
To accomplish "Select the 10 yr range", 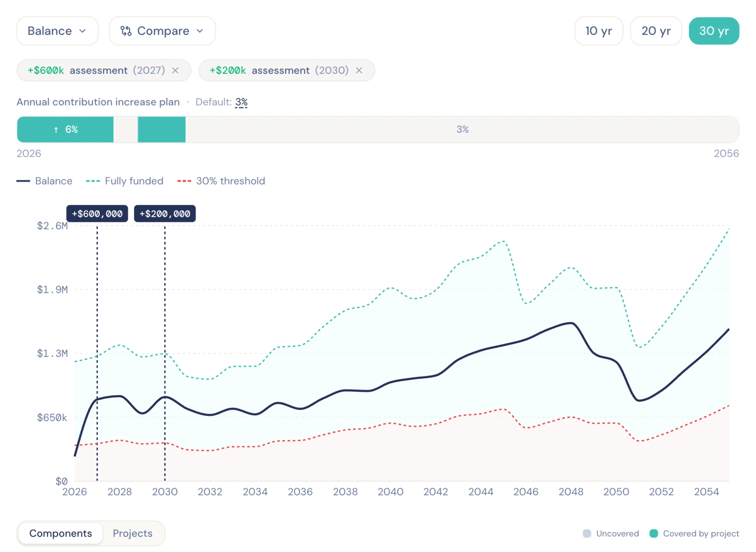I will click(x=598, y=31).
